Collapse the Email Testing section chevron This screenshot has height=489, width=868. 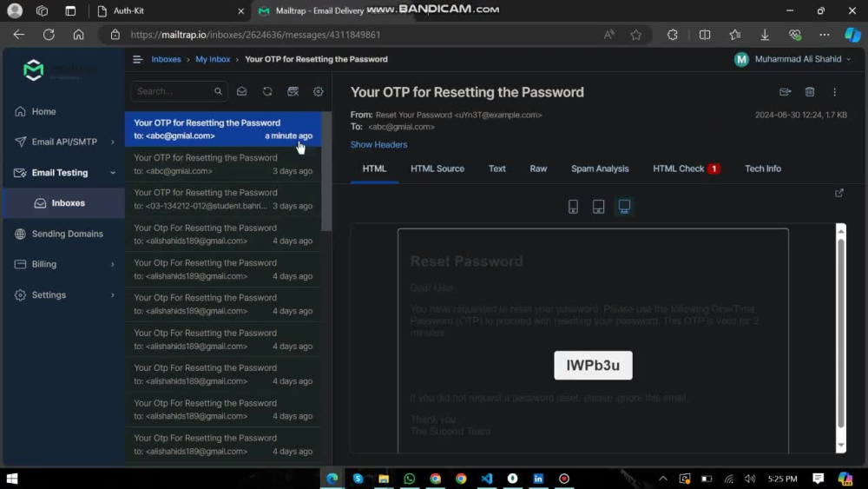coord(113,173)
